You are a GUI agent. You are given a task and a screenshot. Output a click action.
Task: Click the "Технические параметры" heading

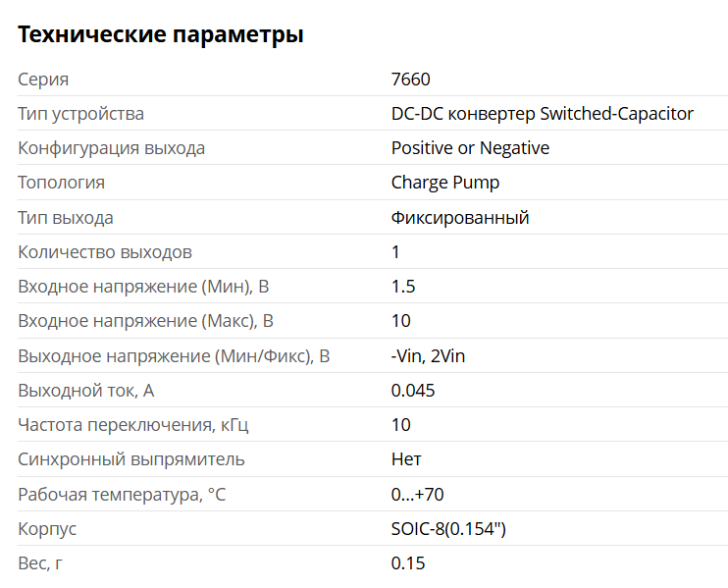[x=161, y=35]
